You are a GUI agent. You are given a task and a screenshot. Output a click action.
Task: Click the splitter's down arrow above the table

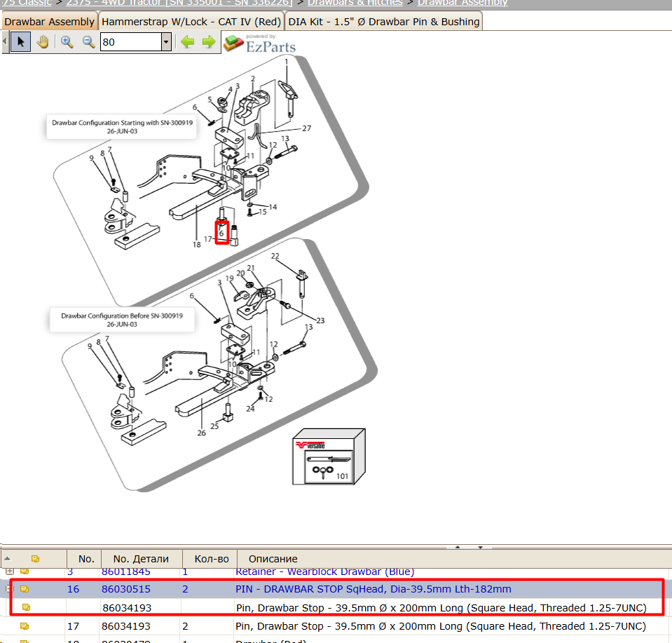(480, 547)
